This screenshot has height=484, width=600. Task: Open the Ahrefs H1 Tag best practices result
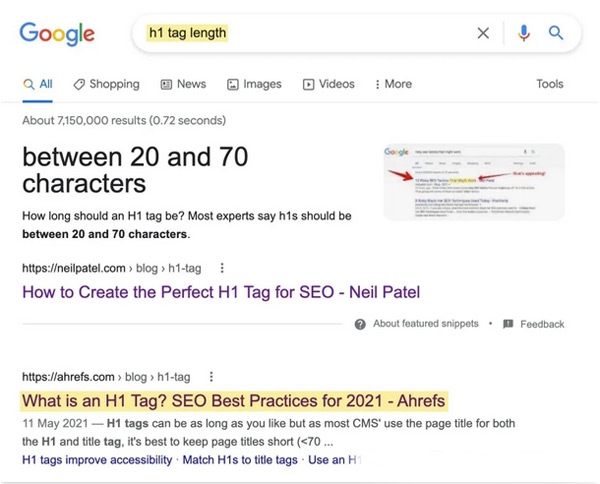233,400
